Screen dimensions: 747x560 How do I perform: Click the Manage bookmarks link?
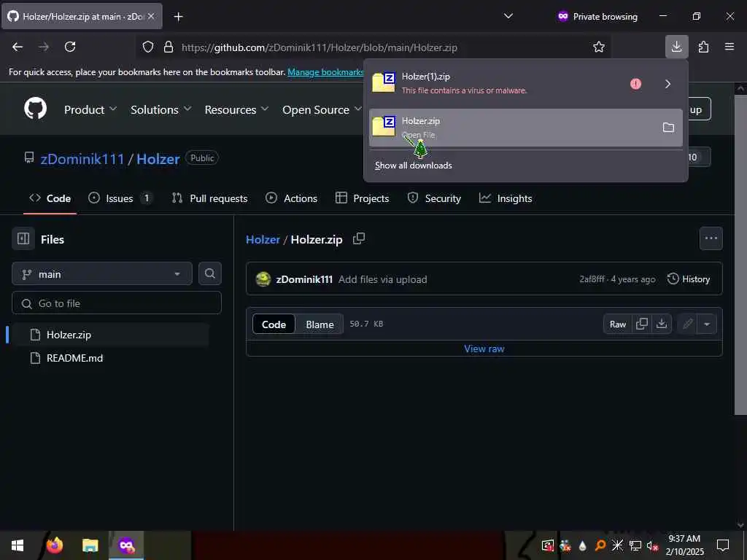tap(325, 72)
